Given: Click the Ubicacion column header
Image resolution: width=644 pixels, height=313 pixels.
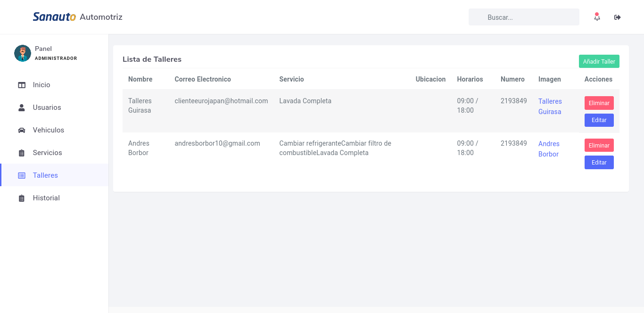Looking at the screenshot, I should coord(430,79).
